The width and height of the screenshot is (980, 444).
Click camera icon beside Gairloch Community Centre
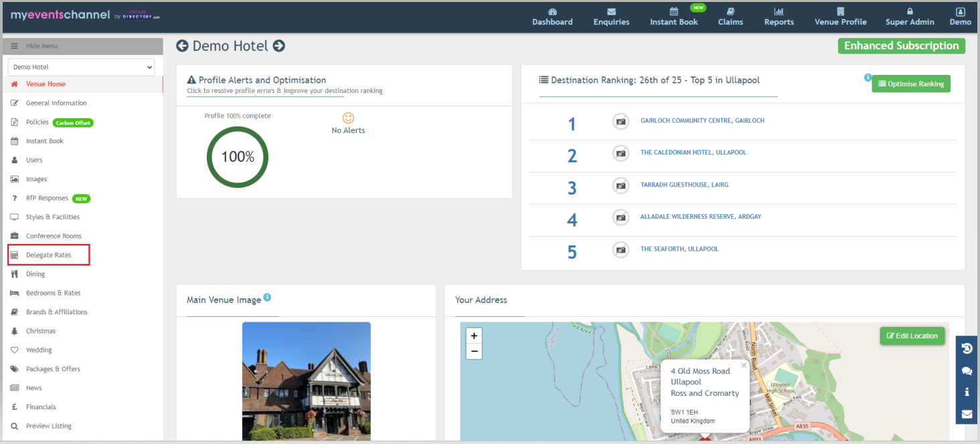[x=621, y=121]
